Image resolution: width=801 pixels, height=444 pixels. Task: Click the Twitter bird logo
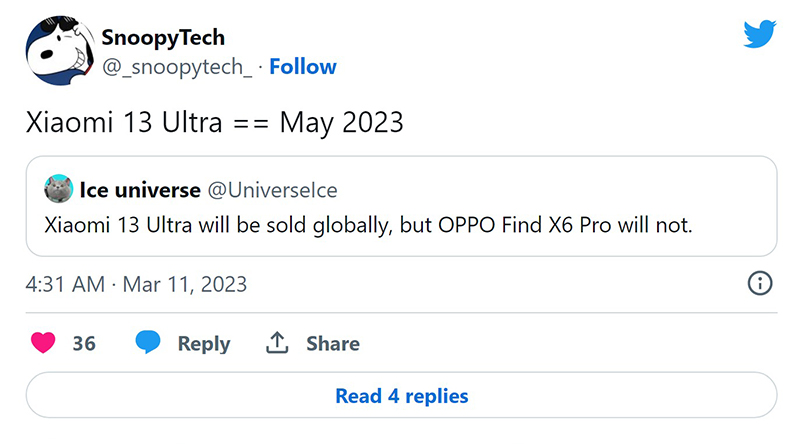tap(760, 34)
